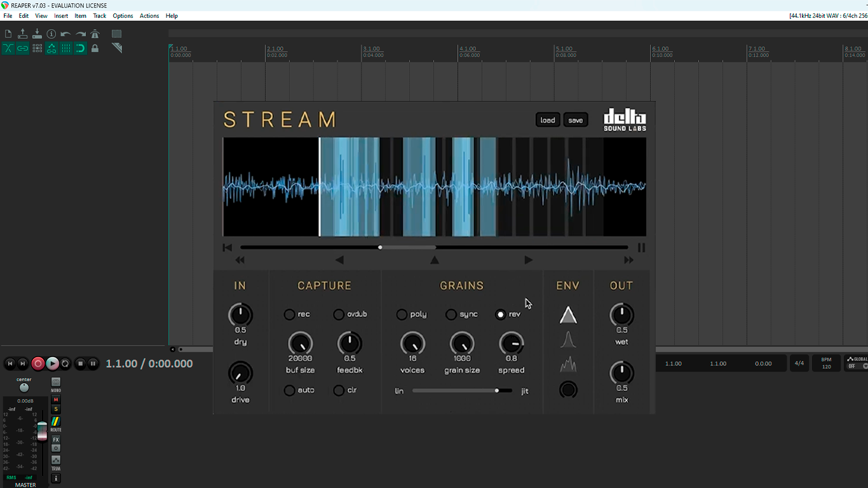Enable the ovdub radio button
This screenshot has height=488, width=868.
pos(339,315)
